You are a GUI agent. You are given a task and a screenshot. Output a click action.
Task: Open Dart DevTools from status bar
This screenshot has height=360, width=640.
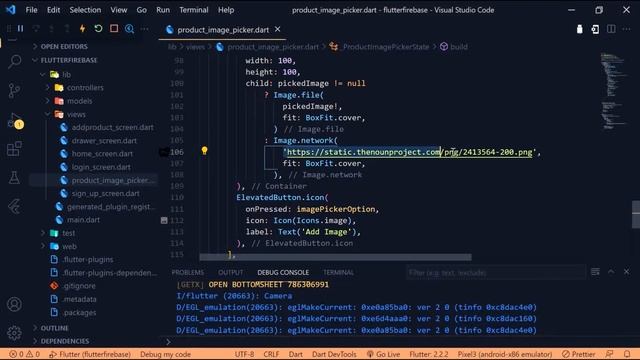click(x=334, y=354)
